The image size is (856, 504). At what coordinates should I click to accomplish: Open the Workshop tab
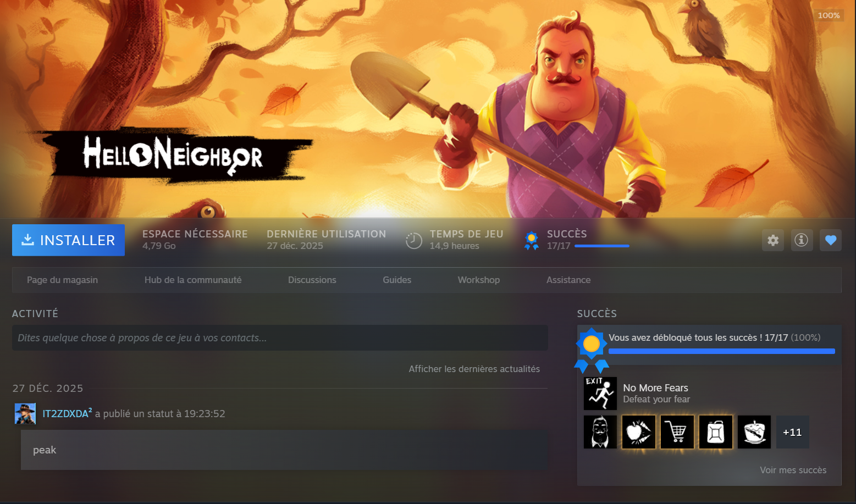point(478,280)
